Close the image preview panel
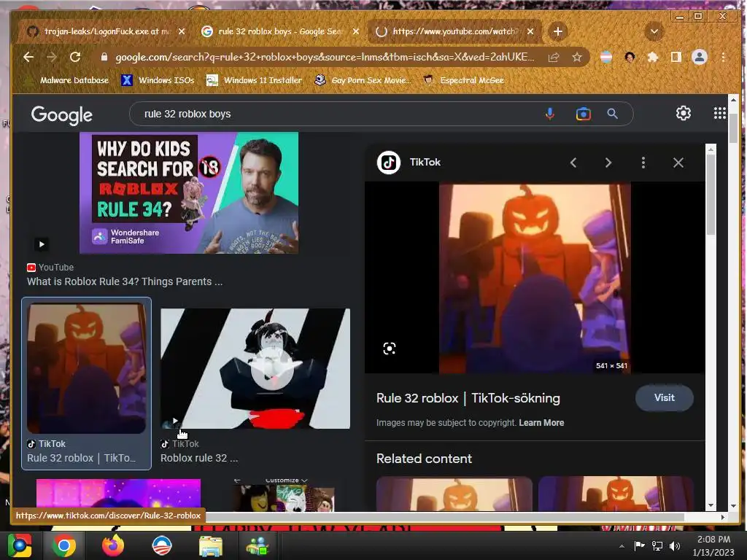This screenshot has height=560, width=747. click(x=678, y=163)
